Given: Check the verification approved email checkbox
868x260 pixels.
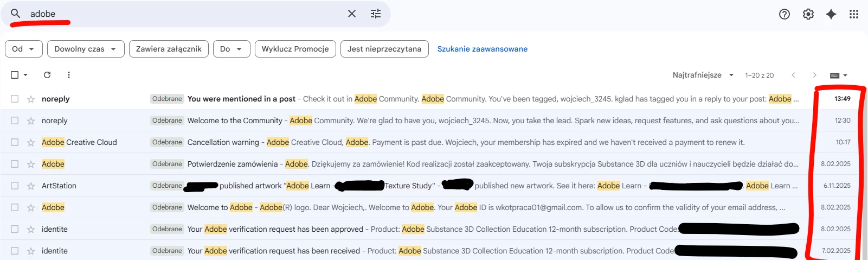Looking at the screenshot, I should [x=15, y=229].
